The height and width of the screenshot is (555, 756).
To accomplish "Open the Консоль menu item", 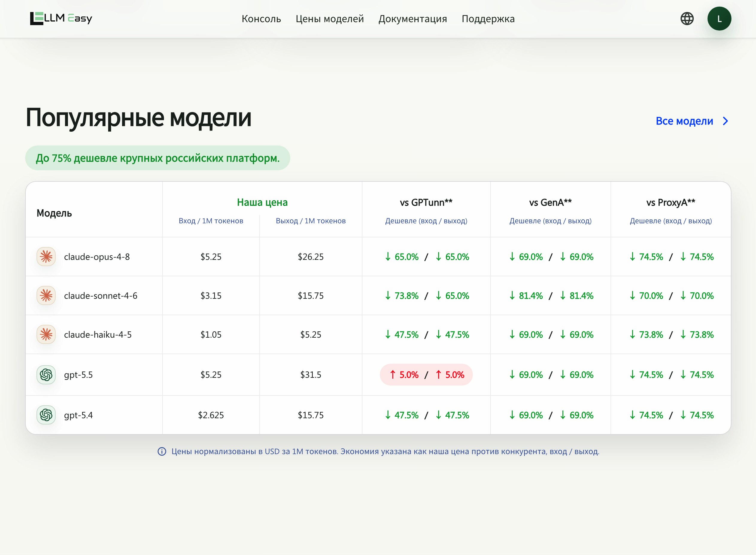I will tap(261, 19).
